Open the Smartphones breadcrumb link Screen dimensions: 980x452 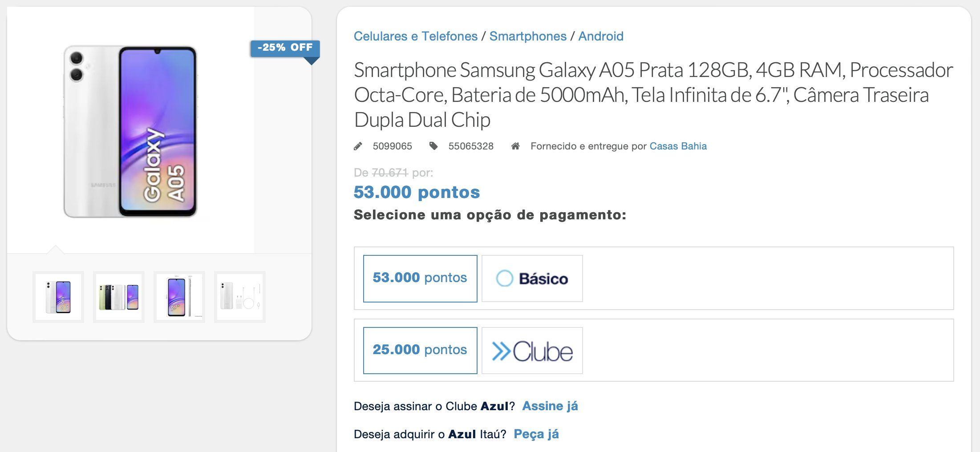[x=528, y=36]
